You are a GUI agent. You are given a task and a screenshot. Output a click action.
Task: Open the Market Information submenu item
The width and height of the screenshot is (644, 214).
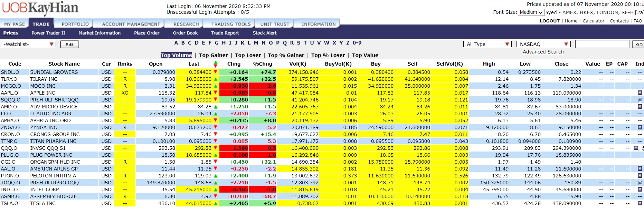click(100, 33)
